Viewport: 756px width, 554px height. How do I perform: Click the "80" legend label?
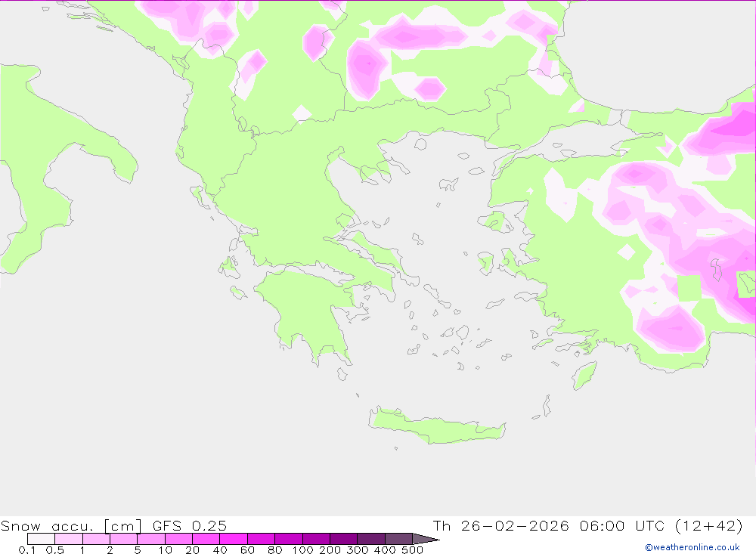pyautogui.click(x=275, y=549)
